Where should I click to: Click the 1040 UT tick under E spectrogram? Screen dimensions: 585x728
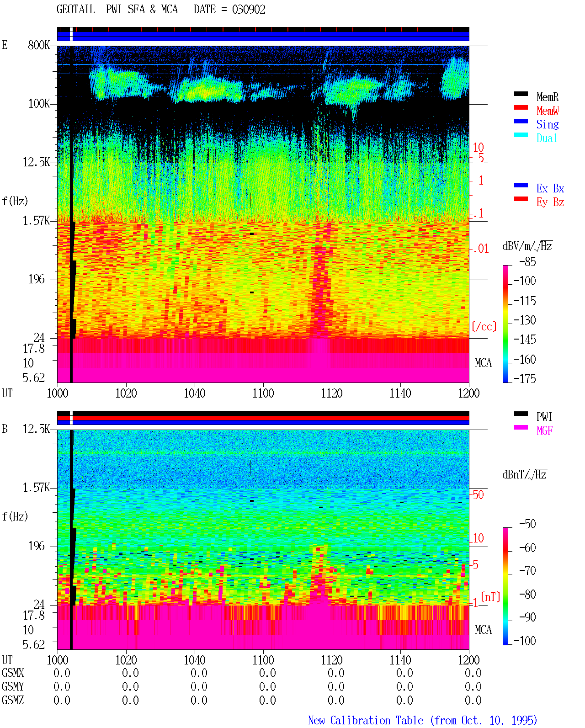(x=194, y=393)
